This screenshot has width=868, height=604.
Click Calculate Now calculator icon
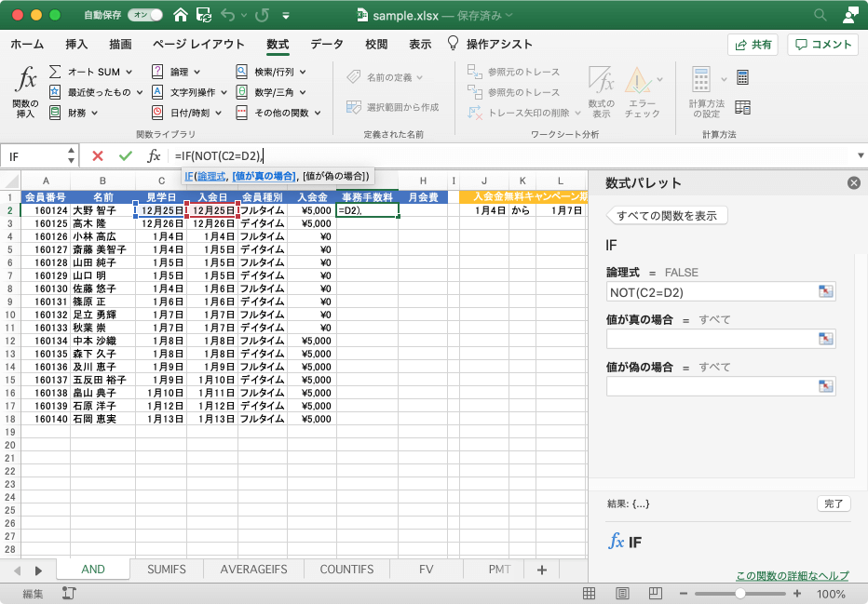pos(743,77)
